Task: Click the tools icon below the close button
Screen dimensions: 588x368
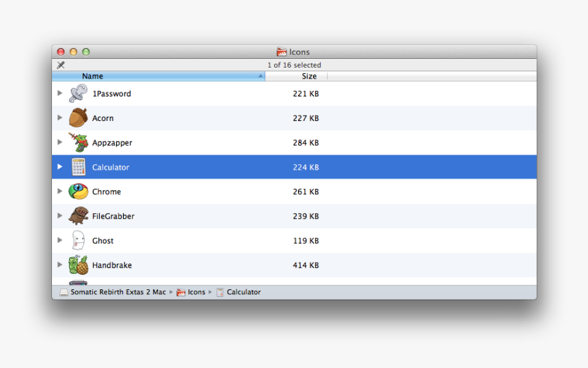Action: pyautogui.click(x=61, y=65)
